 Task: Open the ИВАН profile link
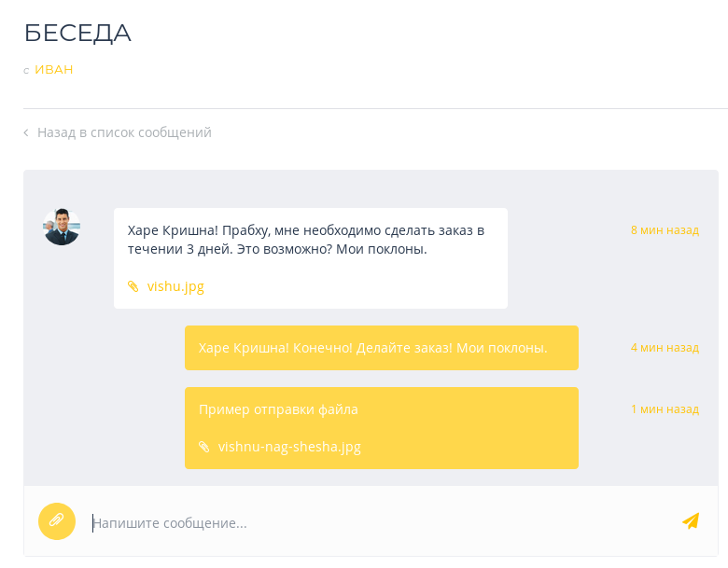click(54, 70)
